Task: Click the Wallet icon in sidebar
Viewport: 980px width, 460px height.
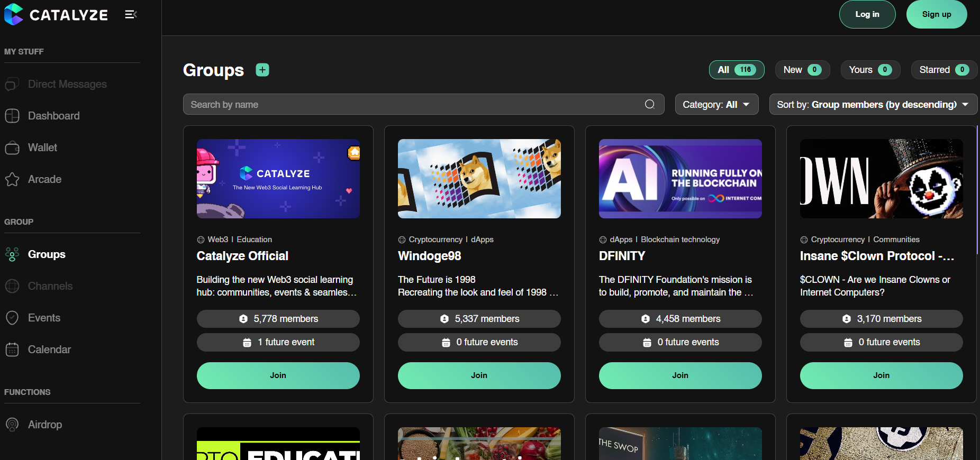Action: (x=12, y=148)
